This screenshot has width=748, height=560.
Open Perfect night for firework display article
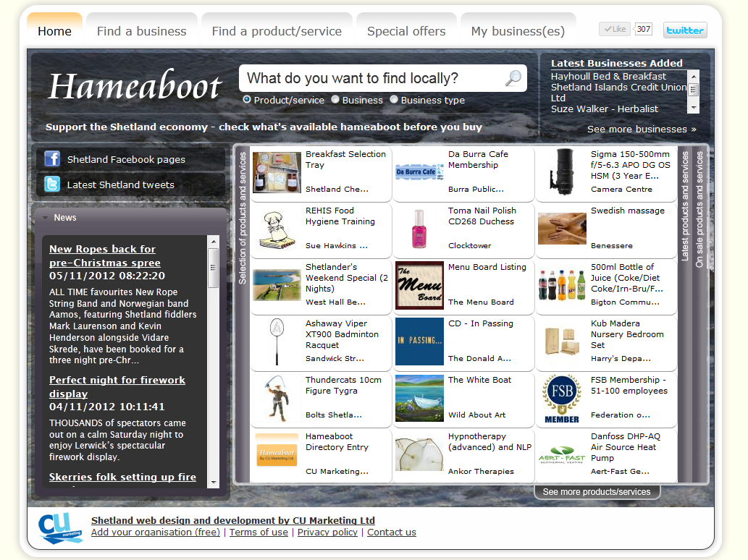(117, 386)
